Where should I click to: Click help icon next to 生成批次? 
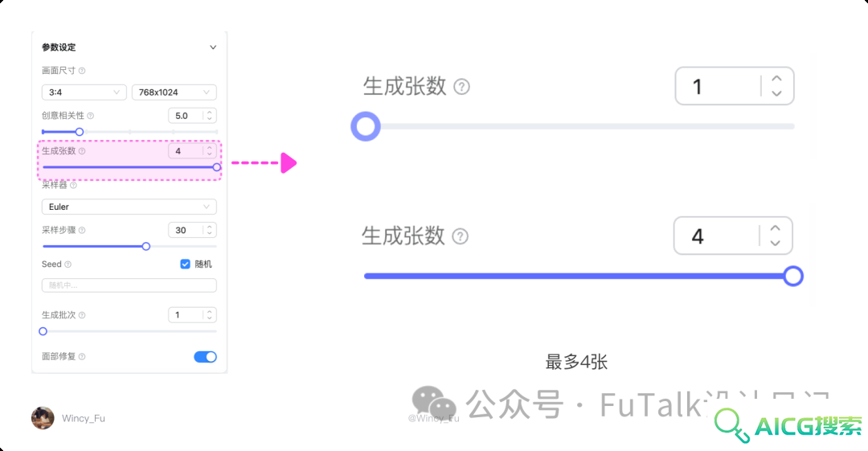[x=82, y=314]
